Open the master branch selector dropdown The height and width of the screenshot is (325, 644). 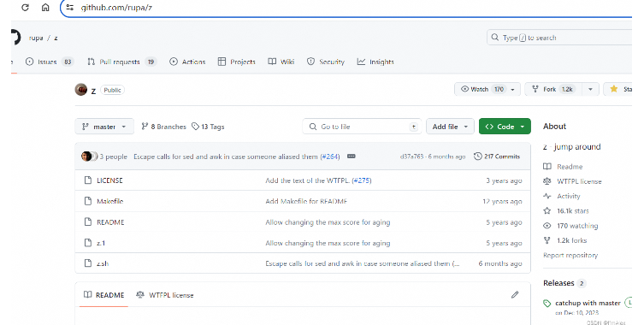click(x=104, y=127)
